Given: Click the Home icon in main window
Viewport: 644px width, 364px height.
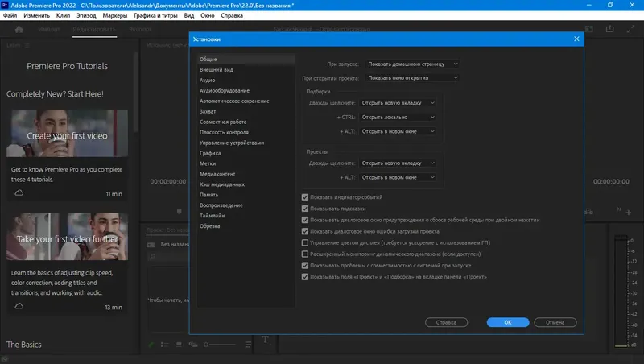Looking at the screenshot, I should 19,29.
